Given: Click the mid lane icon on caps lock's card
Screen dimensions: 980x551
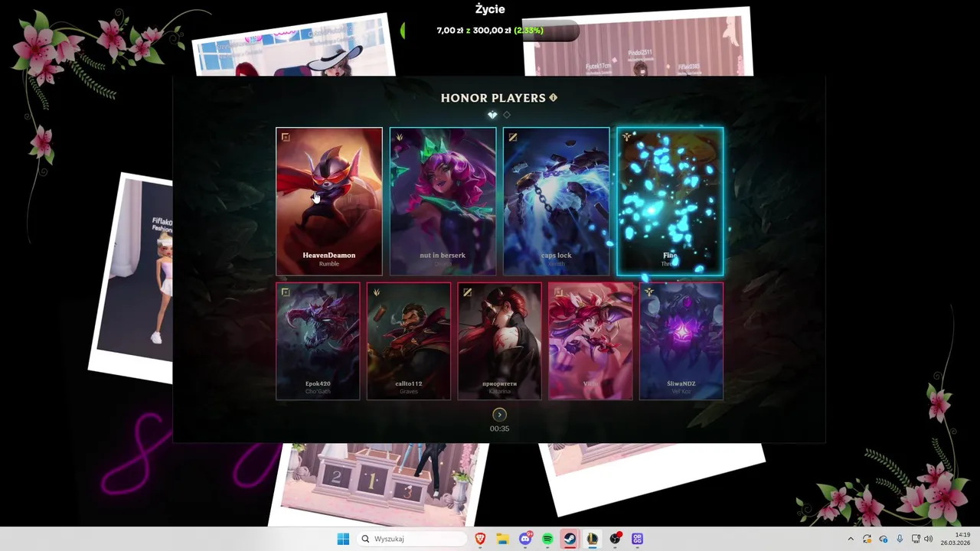Looking at the screenshot, I should (513, 138).
